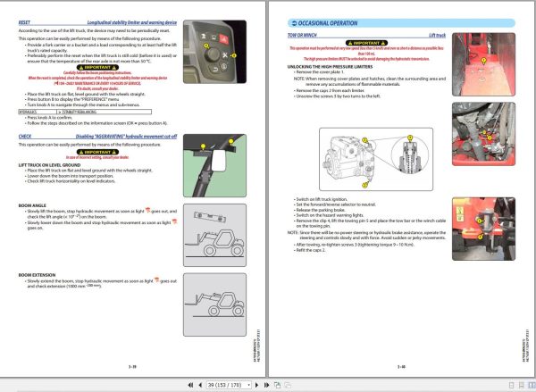Click the go to next view icon
The height and width of the screenshot is (392, 536).
[288, 385]
